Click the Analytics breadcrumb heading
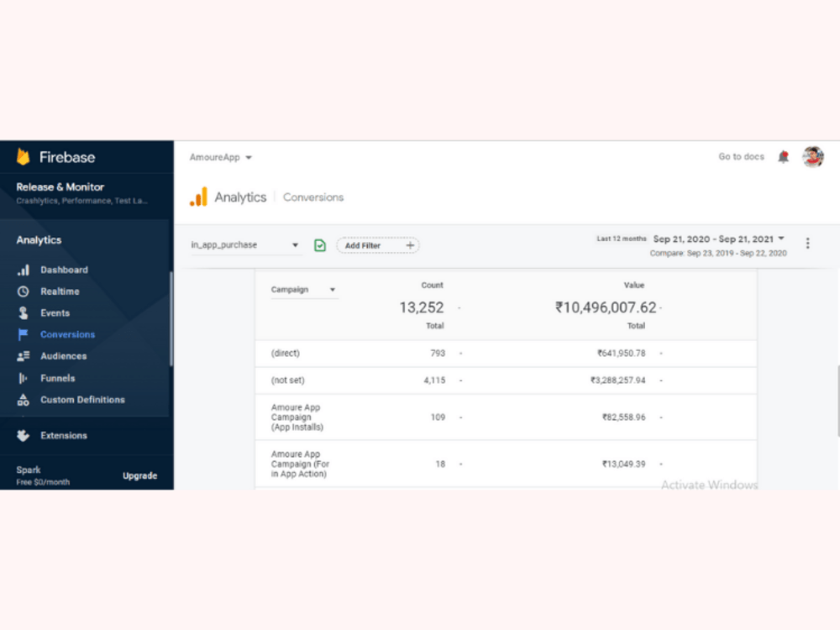The image size is (840, 630). pyautogui.click(x=240, y=197)
